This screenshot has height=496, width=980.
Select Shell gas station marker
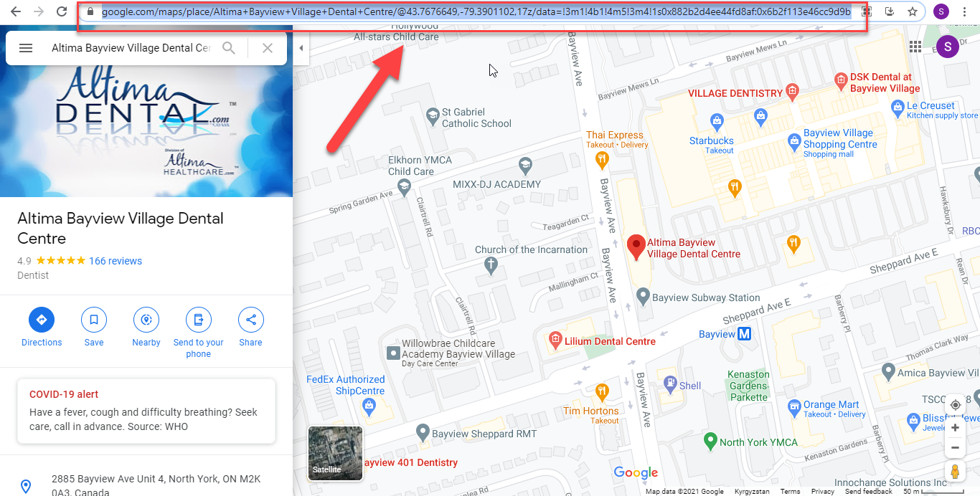pos(670,385)
